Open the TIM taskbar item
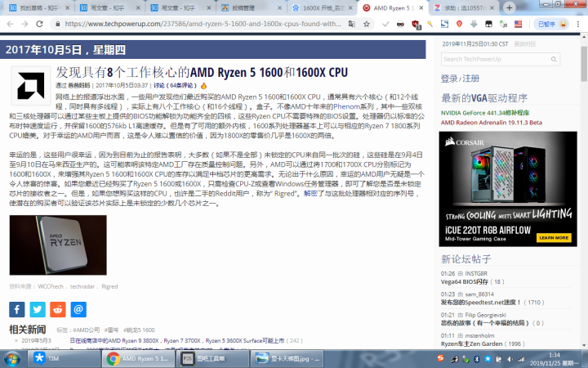Screen dimensions: 588x368 pyautogui.click(x=64, y=359)
